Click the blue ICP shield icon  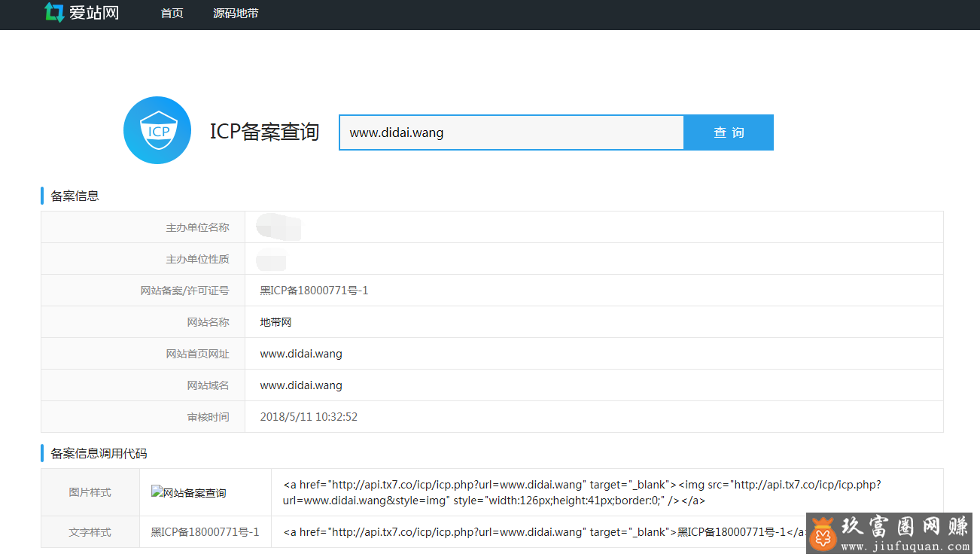coord(157,130)
